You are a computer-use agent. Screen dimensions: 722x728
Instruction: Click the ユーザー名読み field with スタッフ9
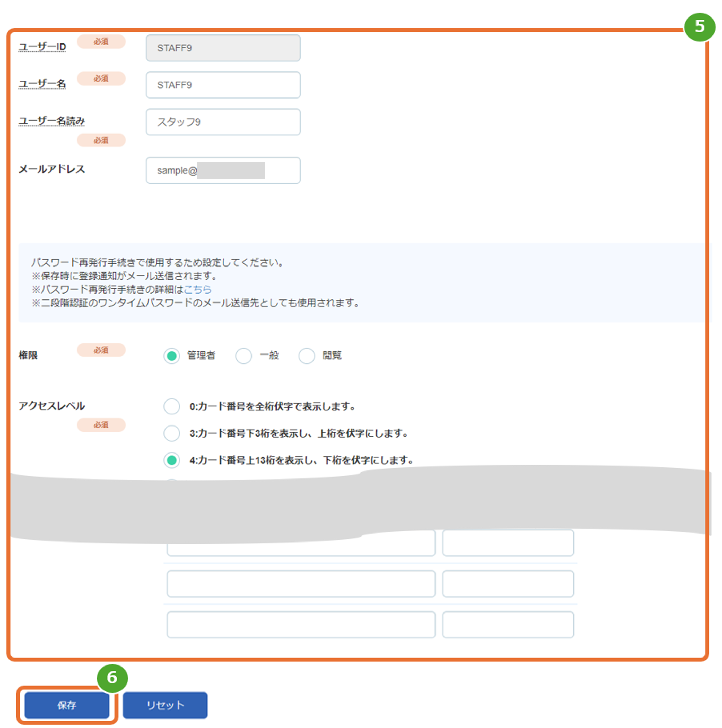(x=223, y=122)
